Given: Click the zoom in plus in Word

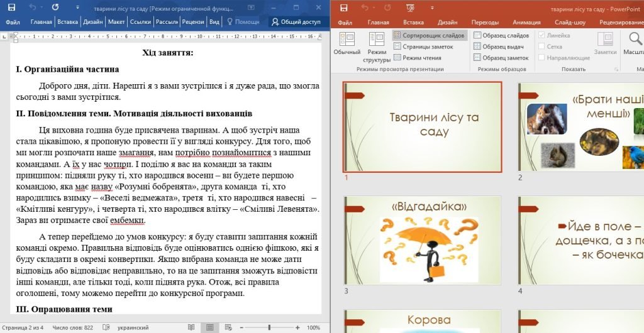Looking at the screenshot, I should click(297, 328).
